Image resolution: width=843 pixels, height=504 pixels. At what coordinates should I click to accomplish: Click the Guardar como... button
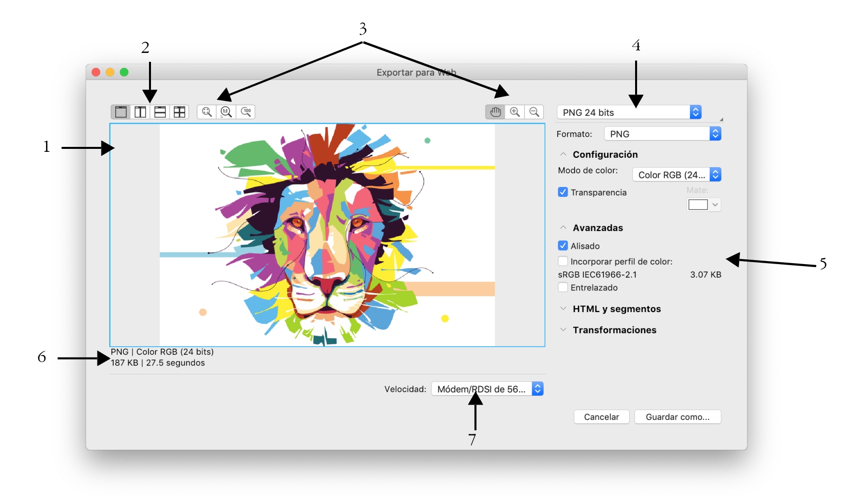(677, 417)
